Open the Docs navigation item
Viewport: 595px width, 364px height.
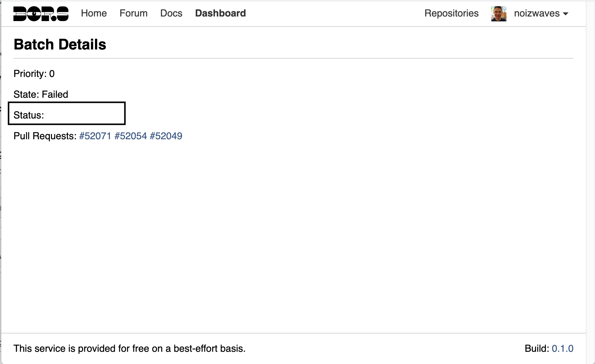(171, 13)
